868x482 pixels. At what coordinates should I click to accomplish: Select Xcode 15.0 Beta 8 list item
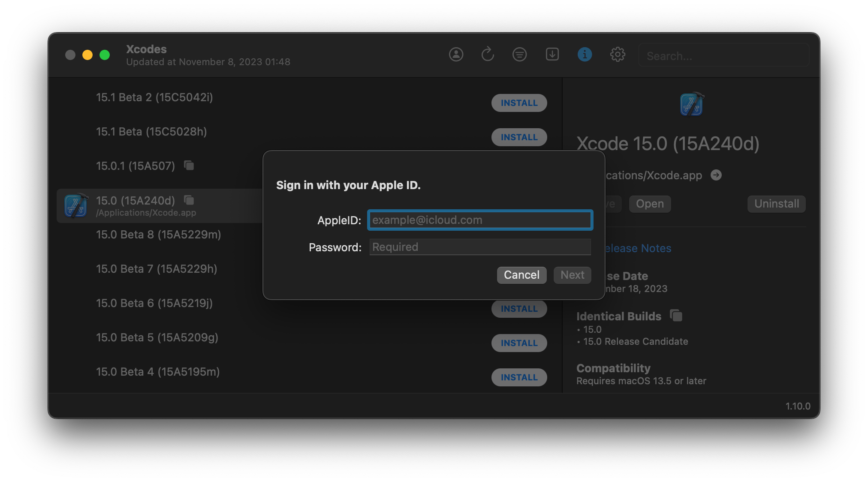tap(158, 235)
